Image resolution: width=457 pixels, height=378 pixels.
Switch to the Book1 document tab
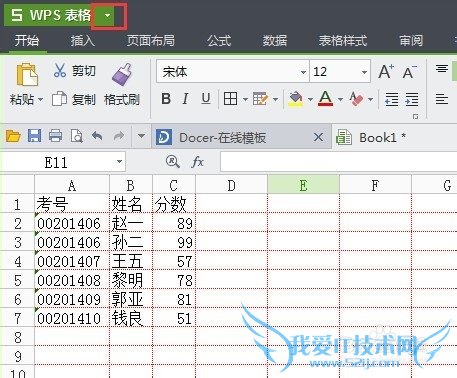coord(382,137)
